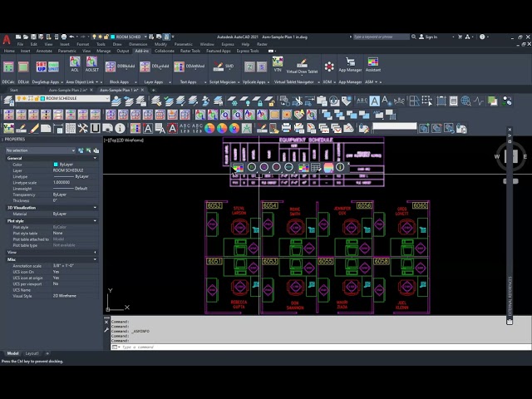Click the wrench customize icon beside command line
532x399 pixels.
coord(106,329)
